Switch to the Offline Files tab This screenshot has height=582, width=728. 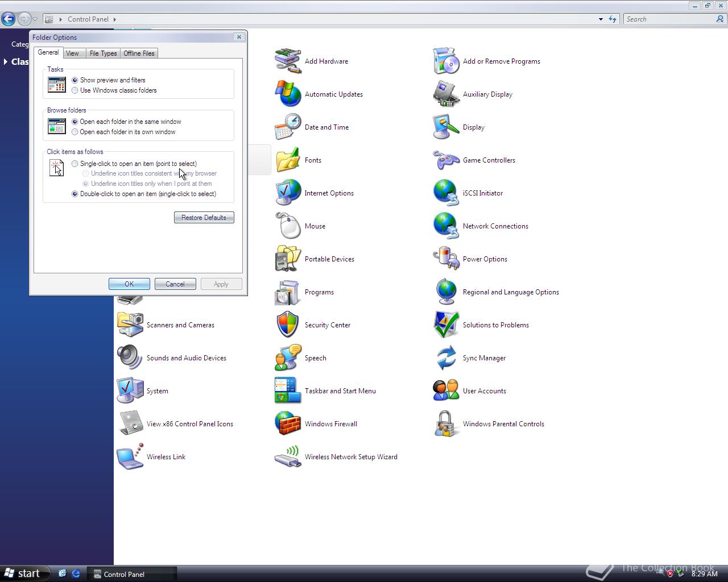tap(139, 53)
